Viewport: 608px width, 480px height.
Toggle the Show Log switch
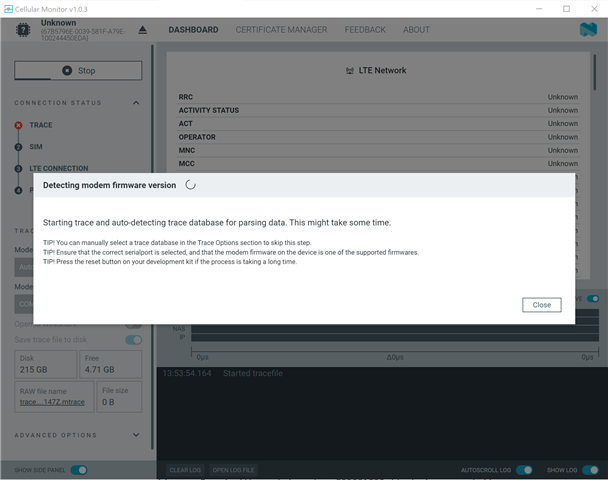click(x=591, y=469)
